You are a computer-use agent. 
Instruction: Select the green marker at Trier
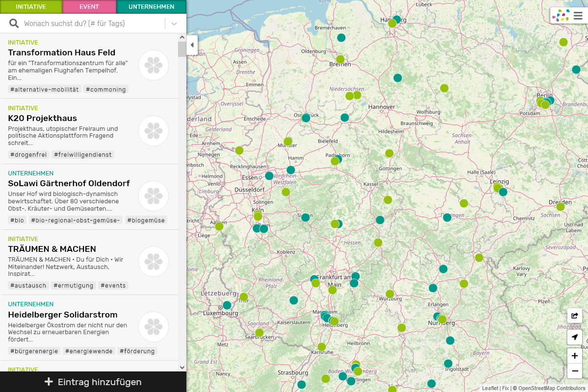pyautogui.click(x=244, y=297)
